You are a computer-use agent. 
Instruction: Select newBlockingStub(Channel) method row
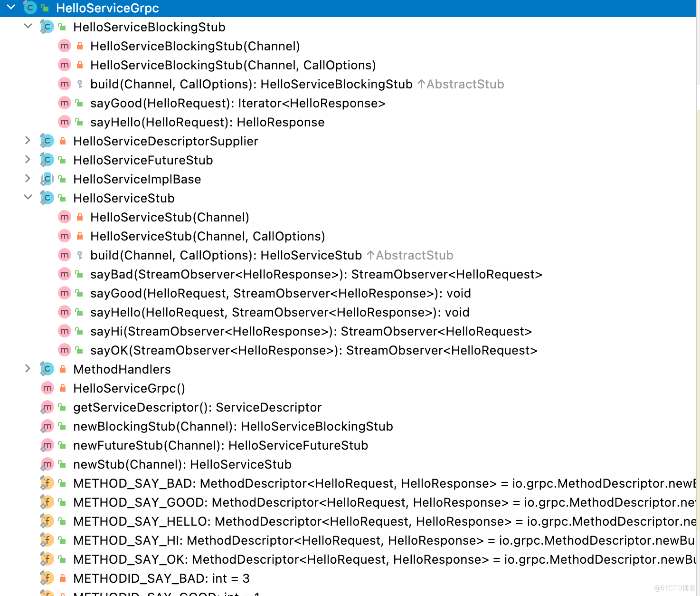click(x=348, y=426)
